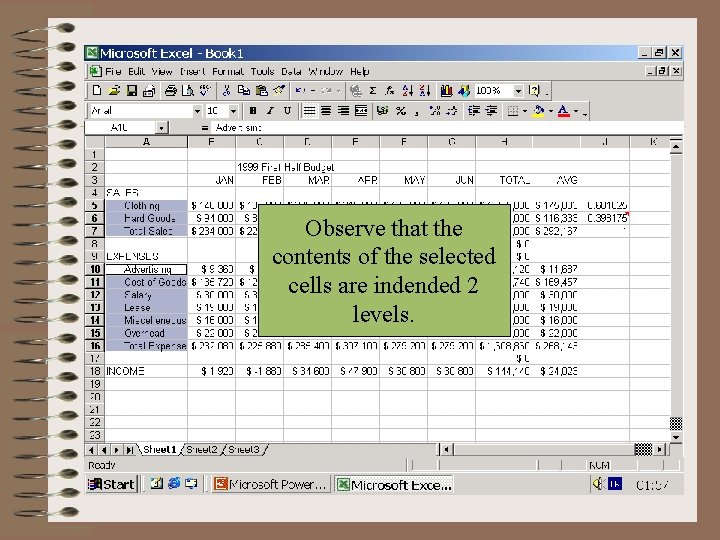Toggle Italic formatting
This screenshot has width=720, height=540.
(270, 111)
